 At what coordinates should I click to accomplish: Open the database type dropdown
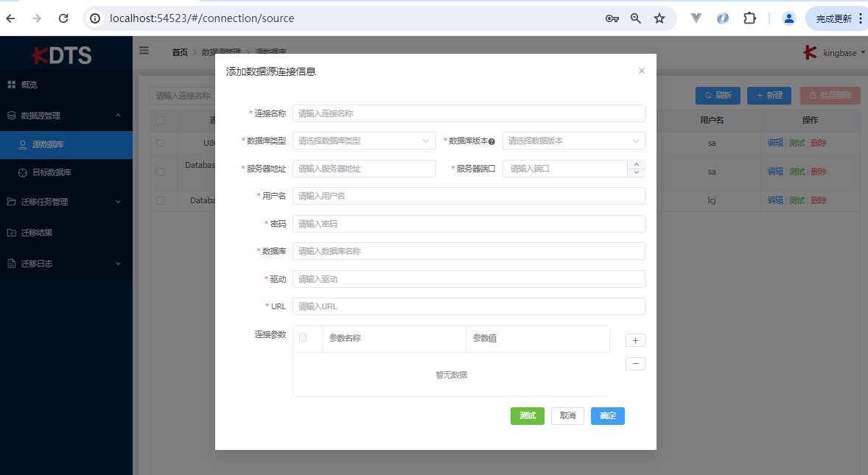(x=364, y=141)
